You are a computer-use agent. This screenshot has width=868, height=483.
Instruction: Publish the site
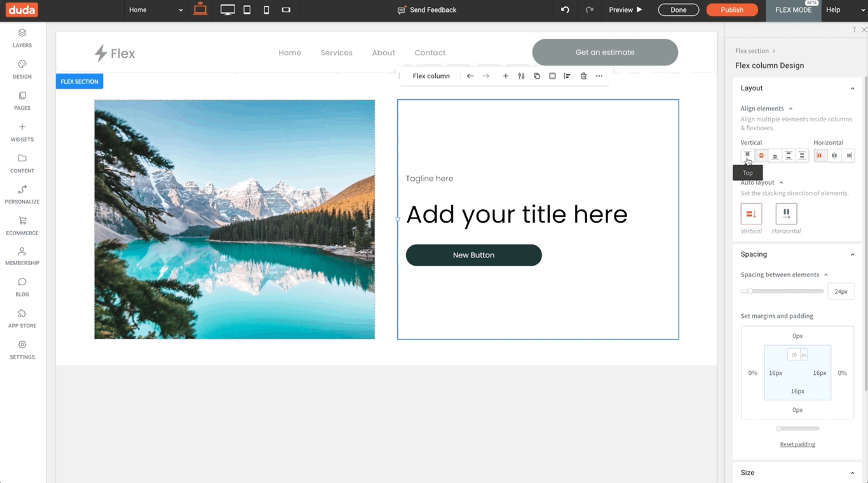click(x=732, y=10)
